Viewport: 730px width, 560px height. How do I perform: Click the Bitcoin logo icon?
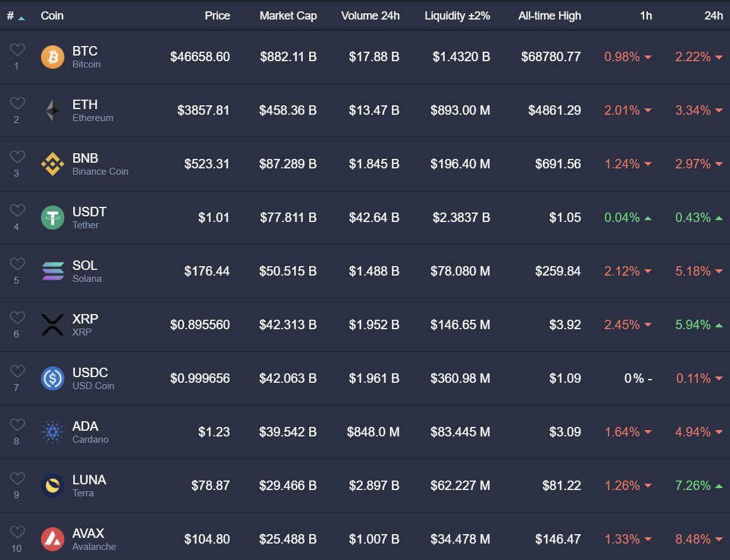coord(52,57)
